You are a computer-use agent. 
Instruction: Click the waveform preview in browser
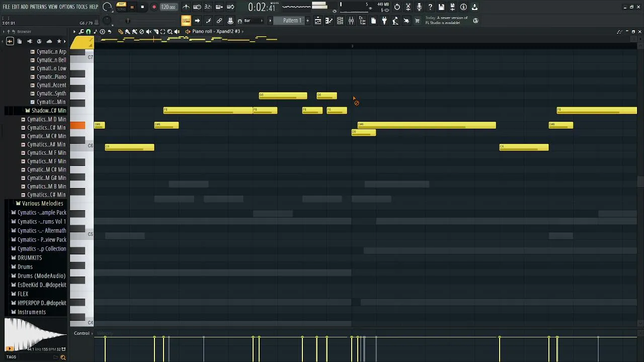(x=35, y=335)
